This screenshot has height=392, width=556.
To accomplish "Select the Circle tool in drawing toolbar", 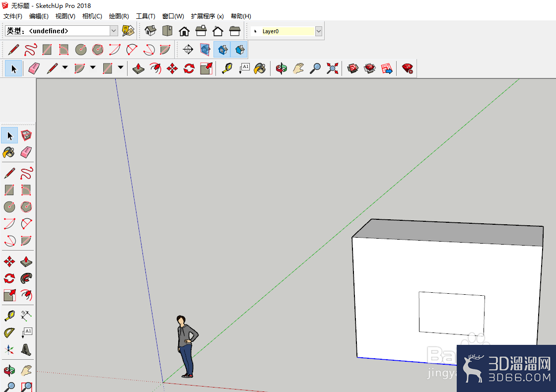I will coord(81,50).
